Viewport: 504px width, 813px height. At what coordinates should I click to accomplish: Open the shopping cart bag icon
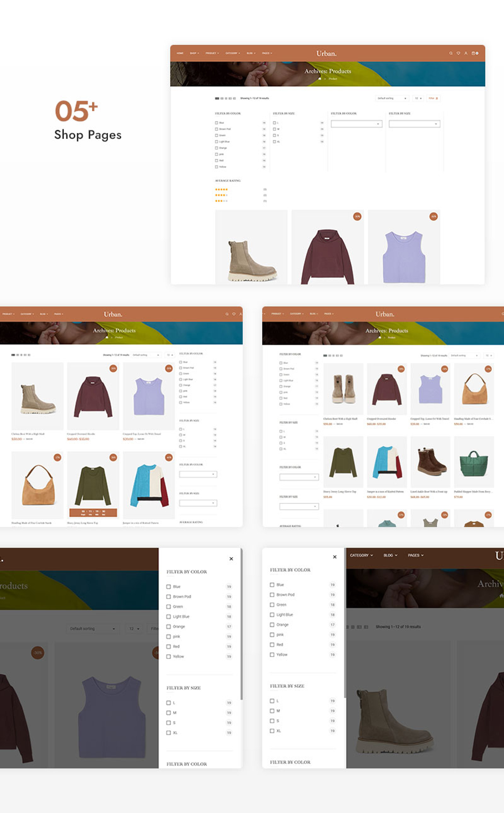tap(473, 53)
